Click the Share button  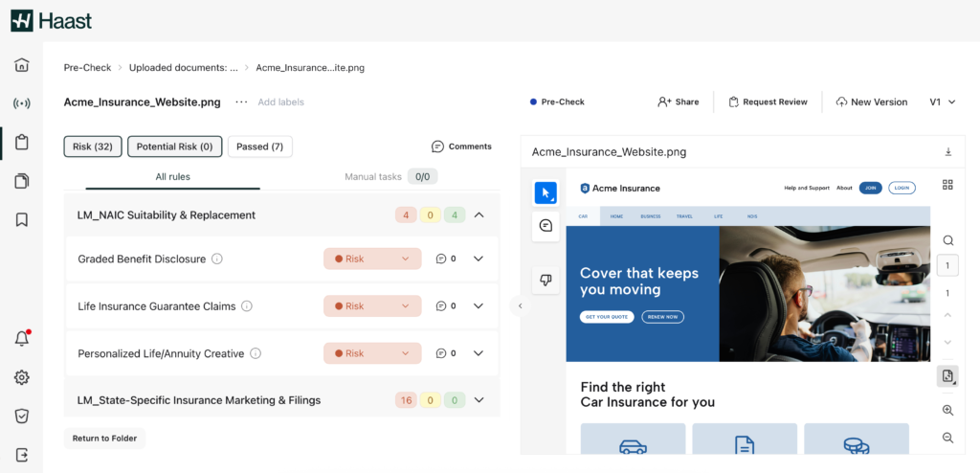[x=679, y=102]
